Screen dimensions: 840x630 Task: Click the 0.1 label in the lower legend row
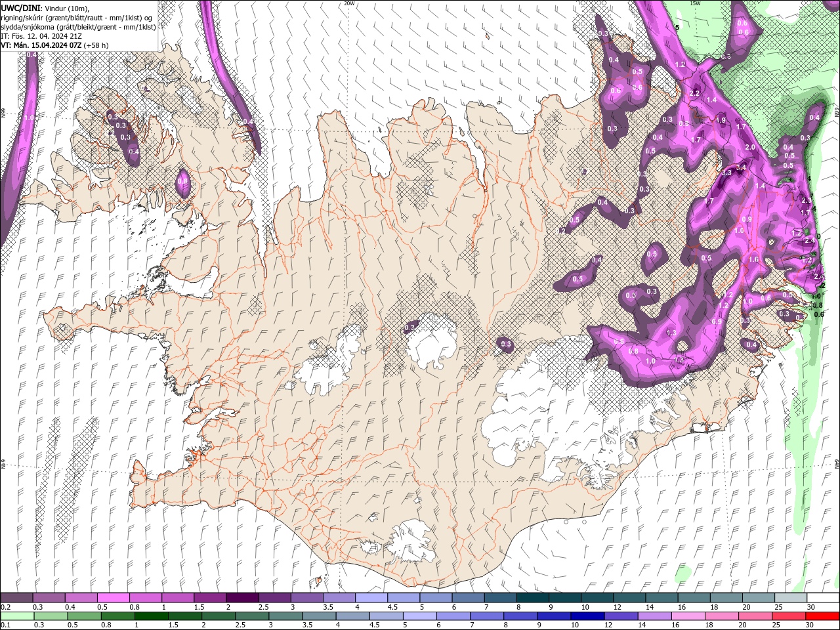pyautogui.click(x=6, y=625)
